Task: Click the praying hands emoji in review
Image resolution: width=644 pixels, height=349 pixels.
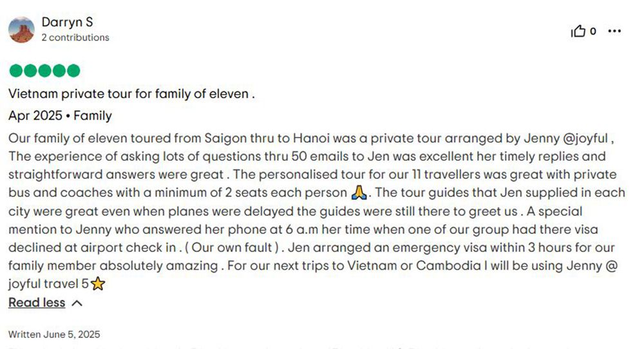Action: (359, 192)
